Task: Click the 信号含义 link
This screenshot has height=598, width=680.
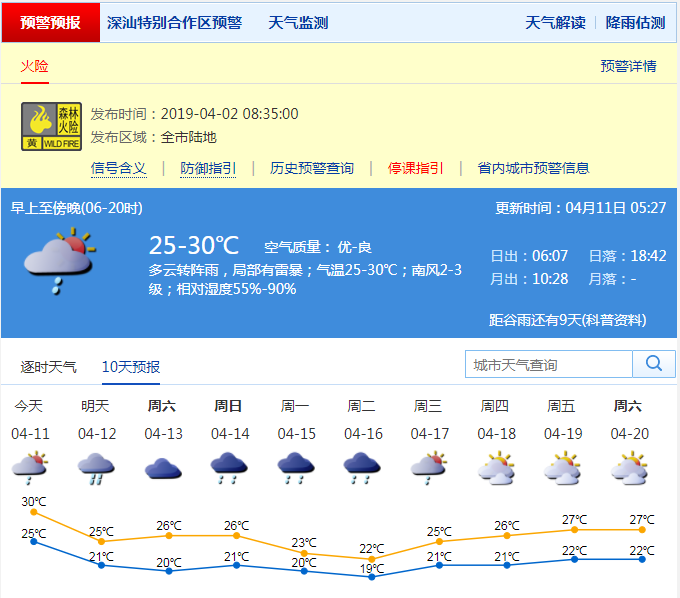Action: pyautogui.click(x=119, y=168)
